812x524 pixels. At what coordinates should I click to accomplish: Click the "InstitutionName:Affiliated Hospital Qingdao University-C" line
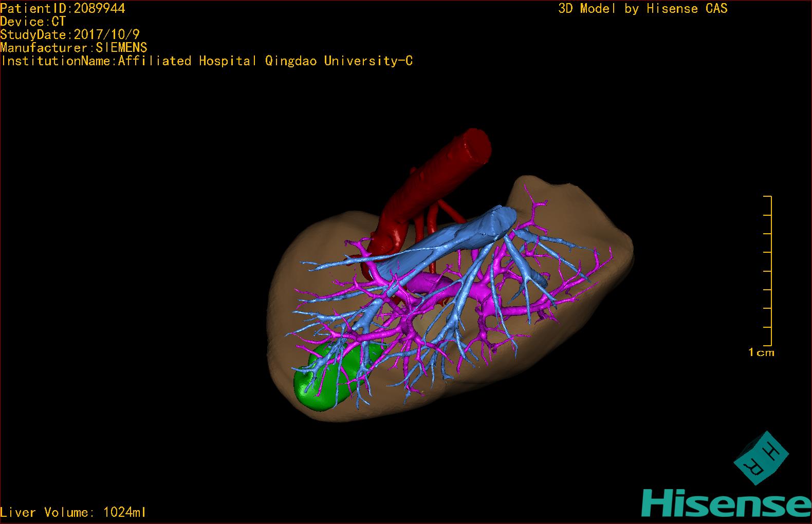pos(207,61)
